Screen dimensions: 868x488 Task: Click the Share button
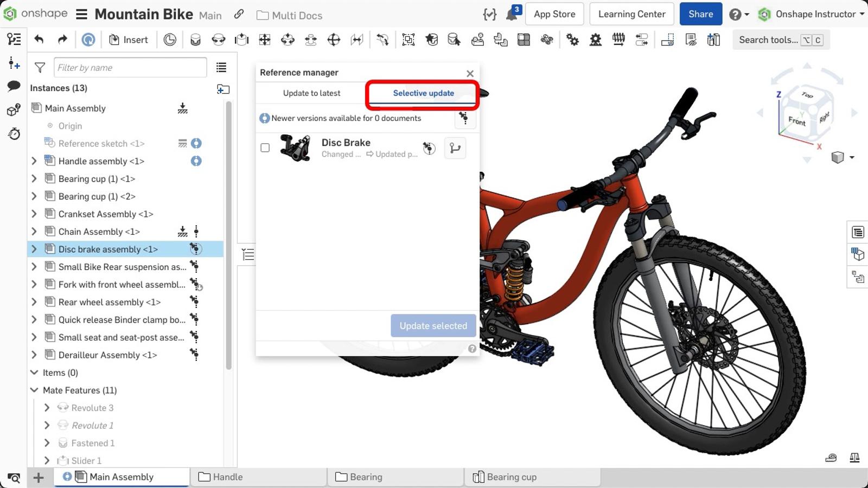point(700,14)
